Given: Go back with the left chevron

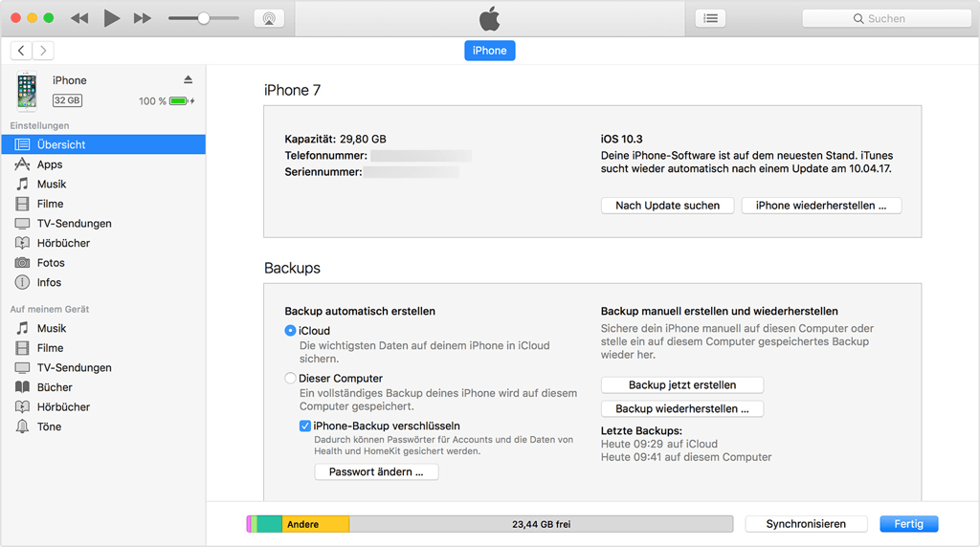Looking at the screenshot, I should (x=21, y=51).
